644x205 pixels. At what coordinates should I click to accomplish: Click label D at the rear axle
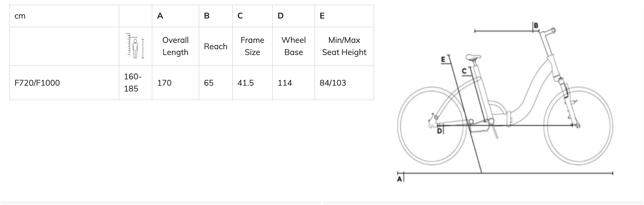(440, 131)
